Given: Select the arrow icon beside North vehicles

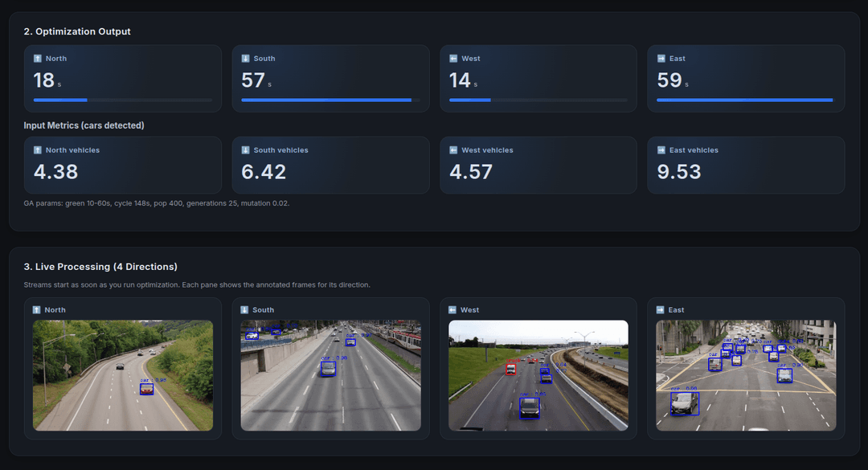Looking at the screenshot, I should [x=36, y=149].
